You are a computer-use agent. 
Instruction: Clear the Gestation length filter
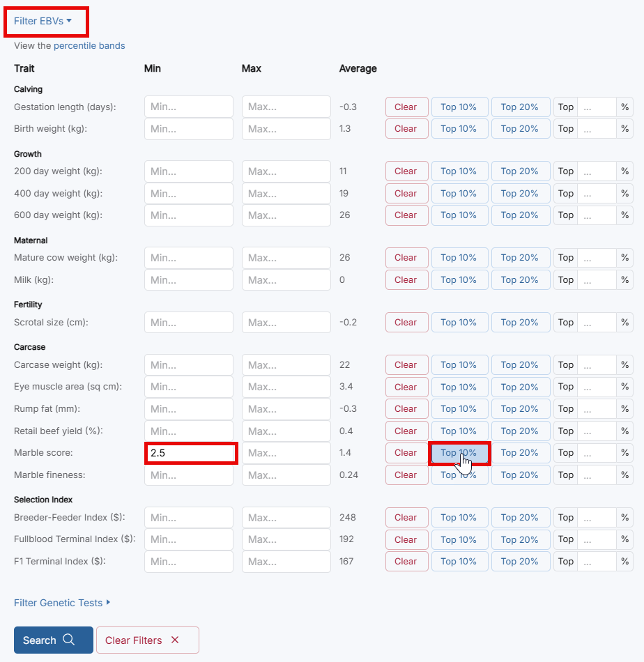click(406, 107)
